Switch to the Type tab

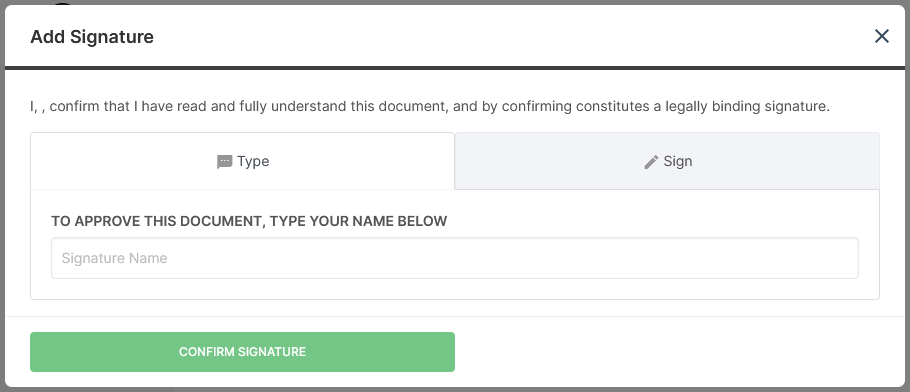pyautogui.click(x=243, y=161)
